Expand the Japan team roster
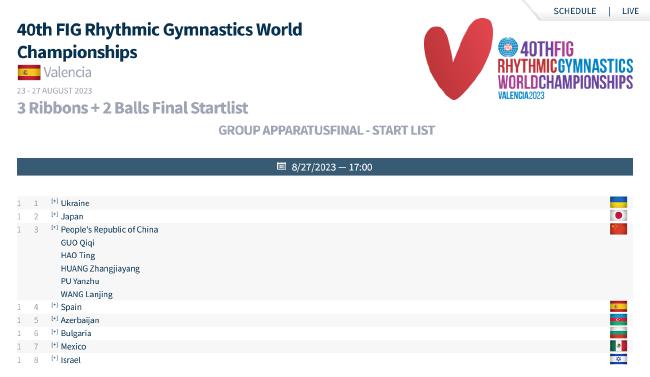 click(x=55, y=215)
